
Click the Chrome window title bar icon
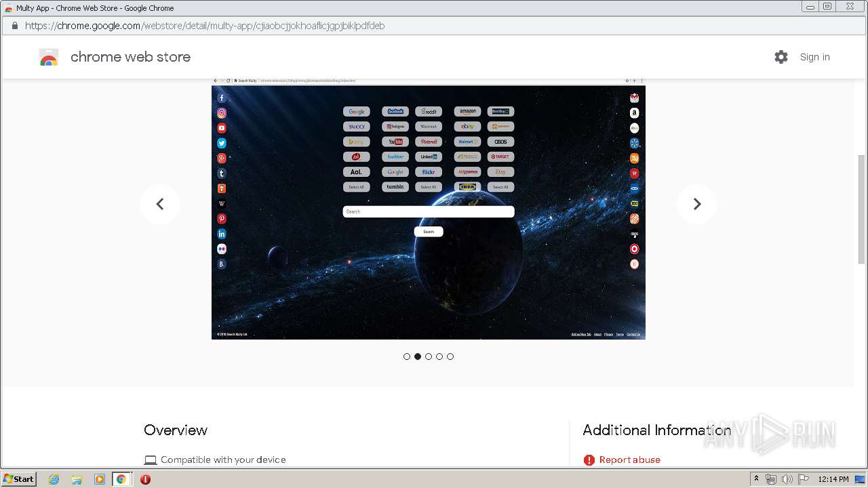[8, 8]
